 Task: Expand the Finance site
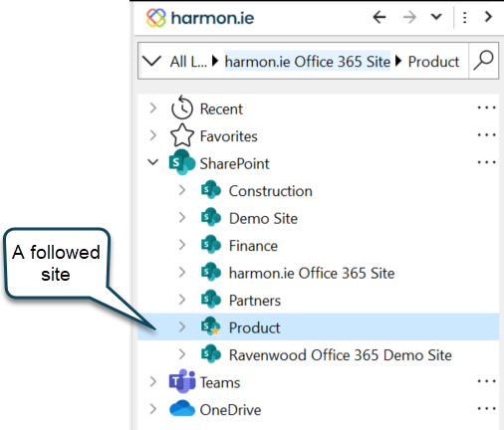[x=182, y=245]
